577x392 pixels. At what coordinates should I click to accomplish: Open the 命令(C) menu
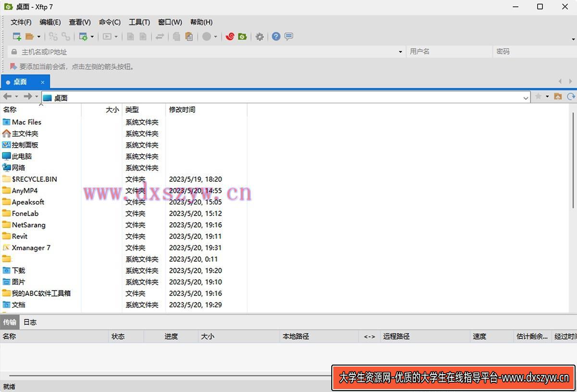coord(110,22)
